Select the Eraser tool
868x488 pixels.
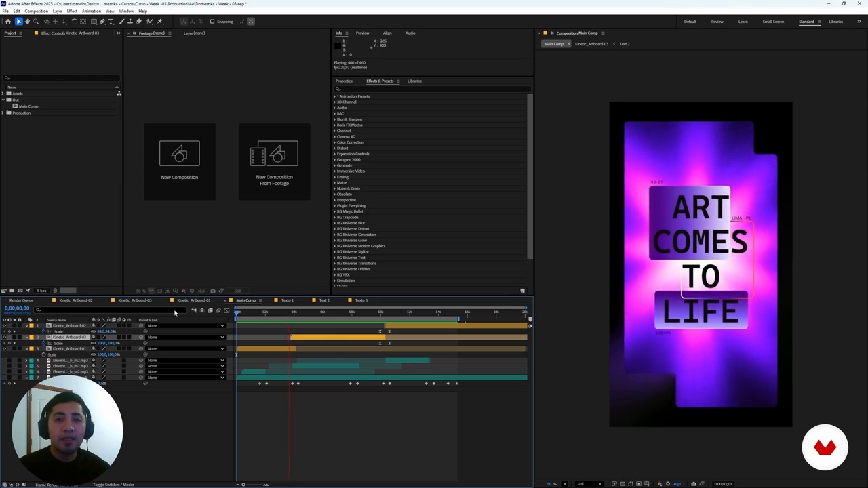[x=139, y=22]
